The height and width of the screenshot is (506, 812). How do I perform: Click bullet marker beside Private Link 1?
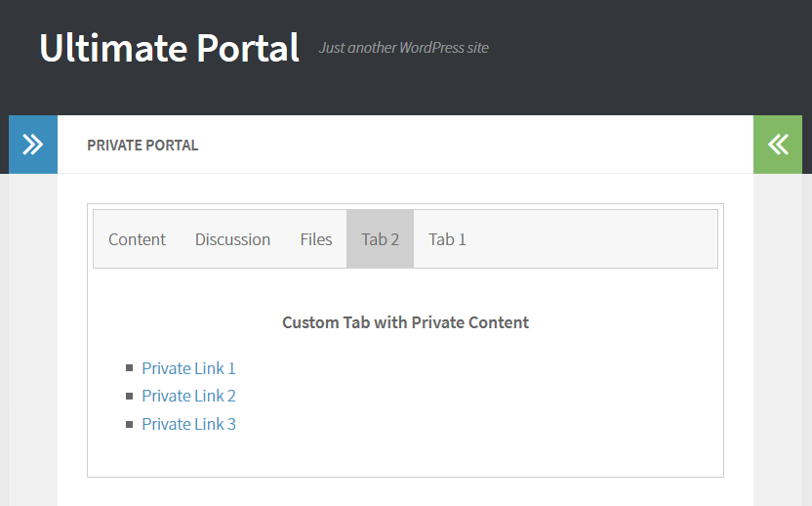point(130,368)
